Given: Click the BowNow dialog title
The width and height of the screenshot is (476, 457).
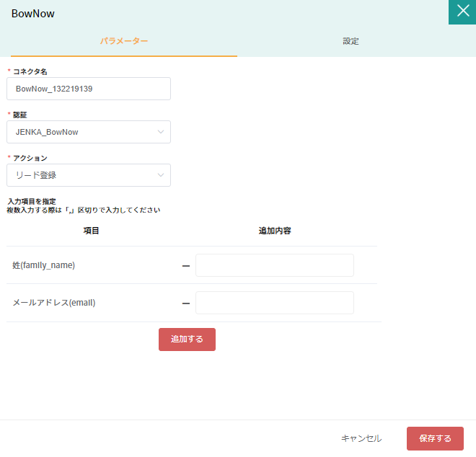Looking at the screenshot, I should click(x=32, y=14).
